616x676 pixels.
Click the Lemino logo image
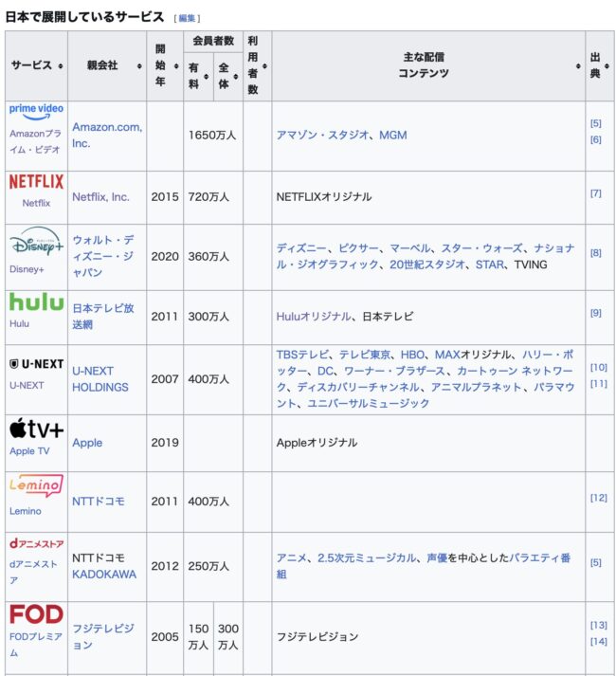pos(36,485)
